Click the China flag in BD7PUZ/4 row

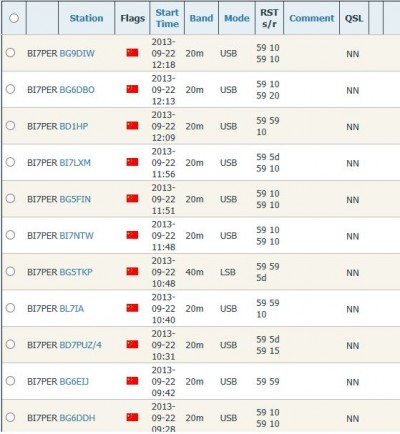[x=132, y=344]
